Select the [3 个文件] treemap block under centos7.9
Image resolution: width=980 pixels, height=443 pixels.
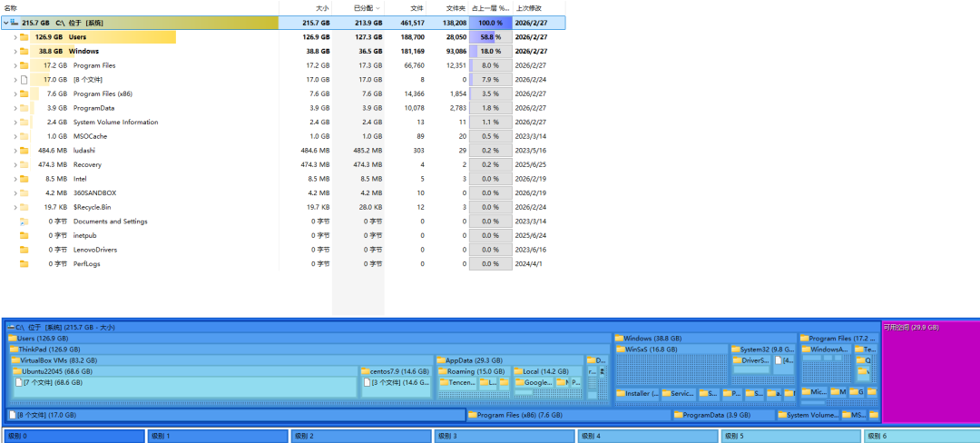[x=397, y=387]
